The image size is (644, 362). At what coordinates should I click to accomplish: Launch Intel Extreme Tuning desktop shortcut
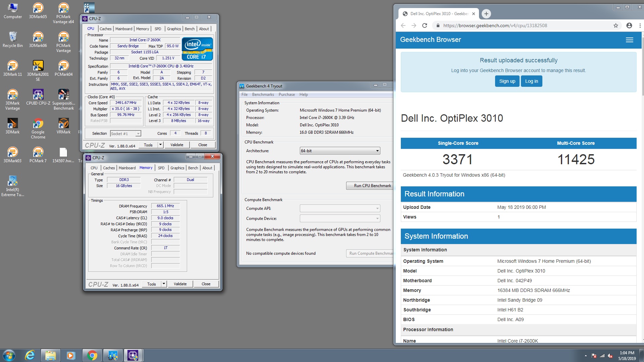[x=12, y=186]
